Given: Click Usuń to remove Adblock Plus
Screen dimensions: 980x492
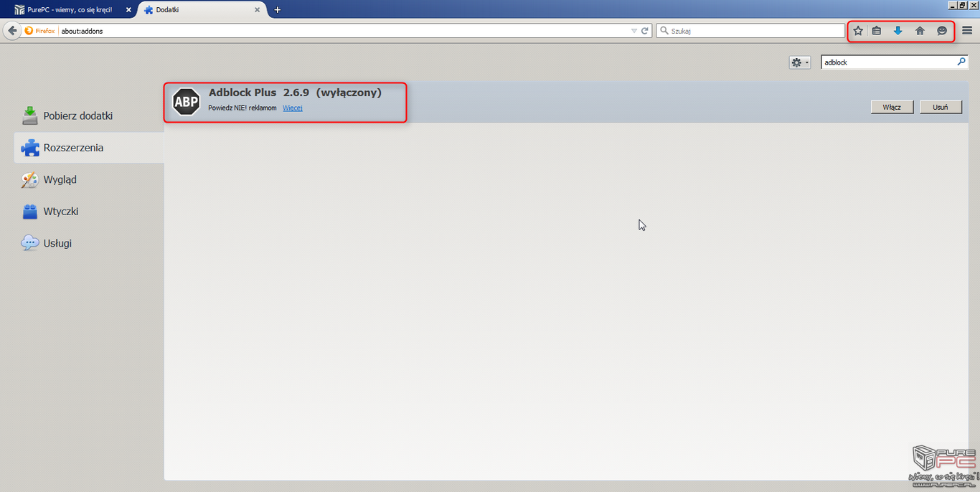Looking at the screenshot, I should 941,107.
